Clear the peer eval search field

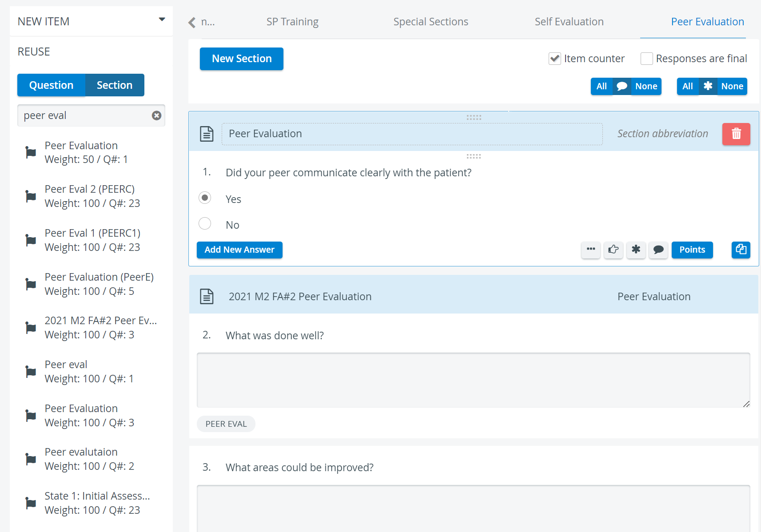[156, 115]
